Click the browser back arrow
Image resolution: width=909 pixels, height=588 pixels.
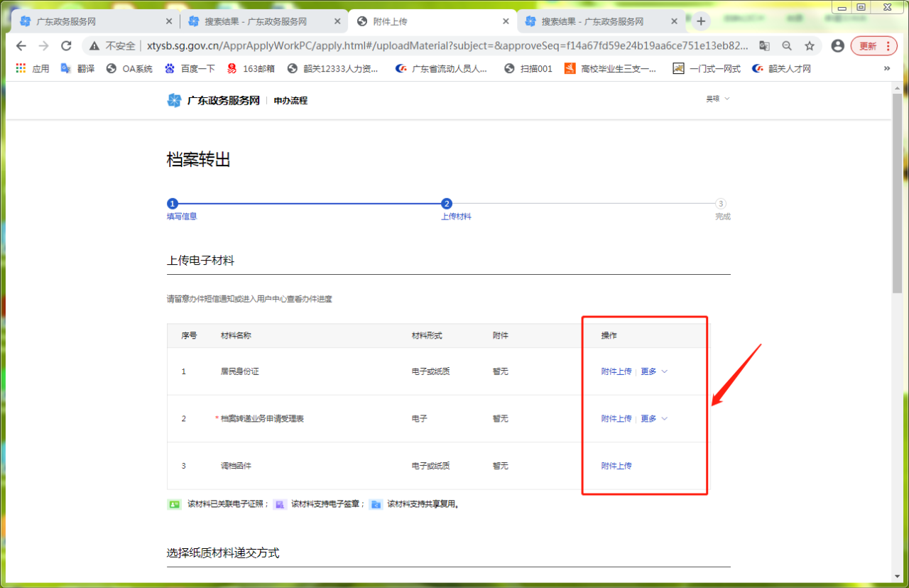coord(21,46)
